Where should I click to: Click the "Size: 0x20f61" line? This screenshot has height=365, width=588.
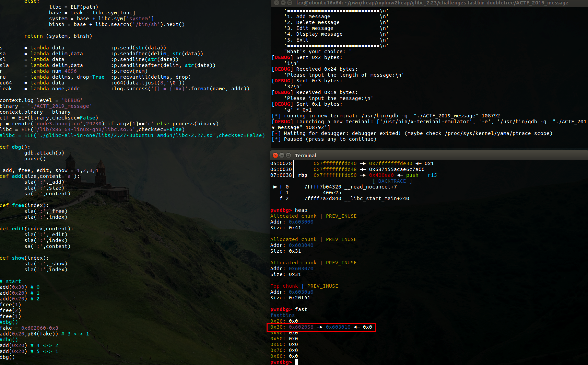pos(290,298)
